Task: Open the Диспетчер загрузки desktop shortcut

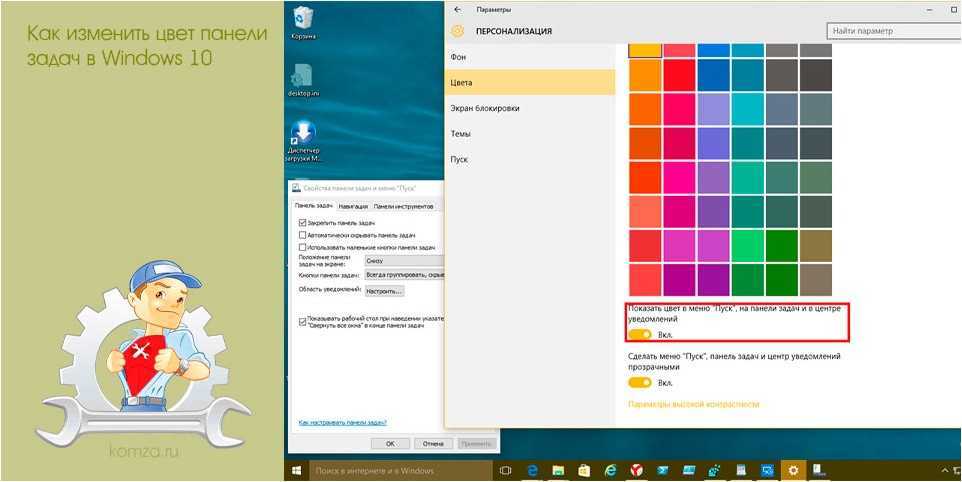Action: pyautogui.click(x=303, y=140)
